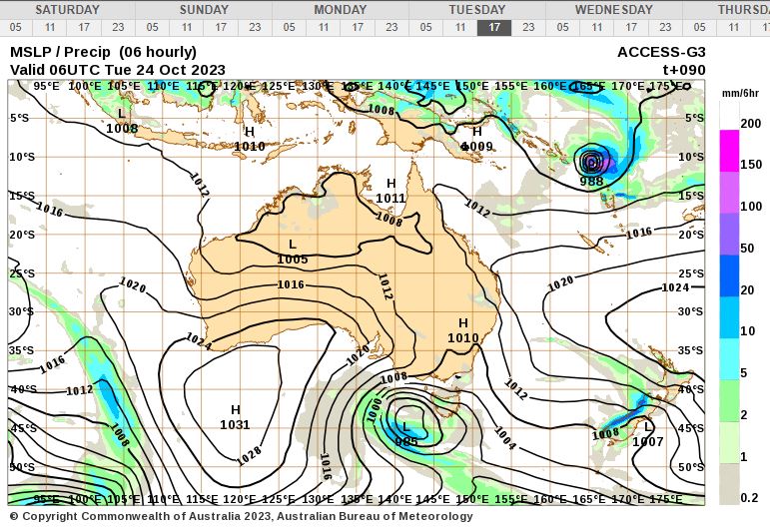The image size is (770, 532).
Task: Select Tuesday 17 highlighted time slot
Action: [494, 28]
